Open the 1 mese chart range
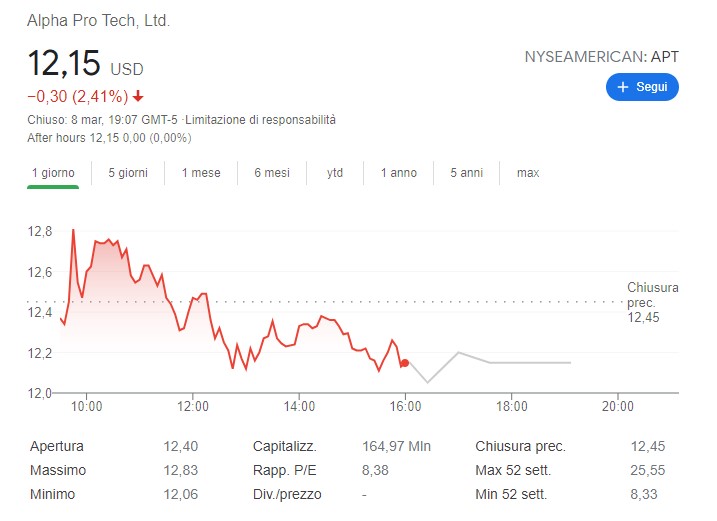The image size is (717, 521). 201,173
